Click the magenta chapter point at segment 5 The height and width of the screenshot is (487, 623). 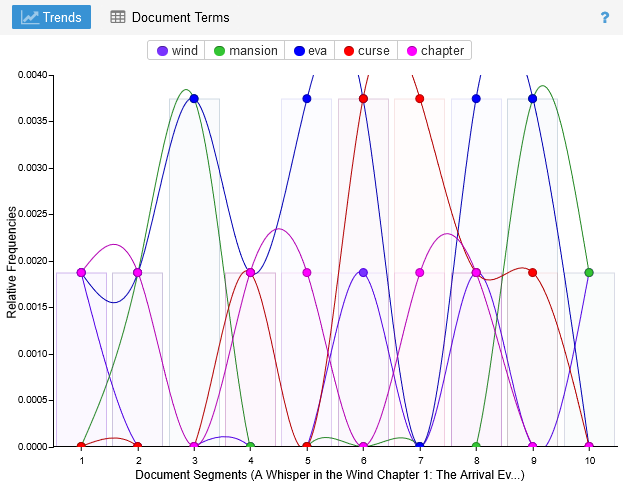point(307,272)
